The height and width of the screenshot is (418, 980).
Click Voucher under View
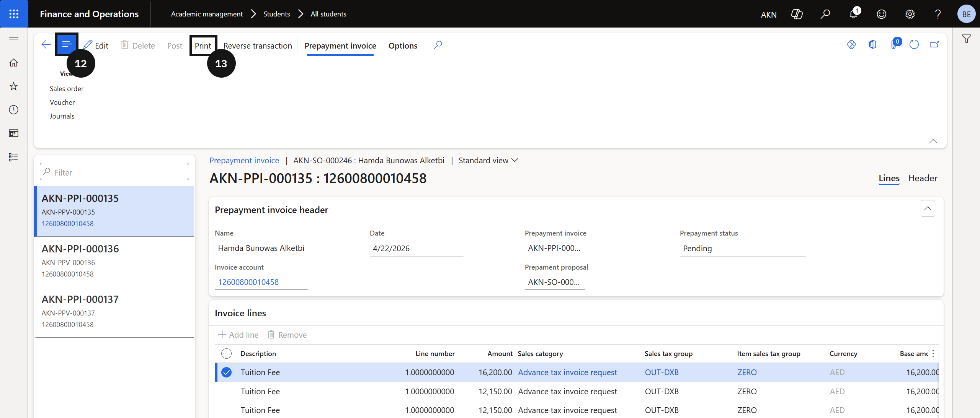pos(62,102)
